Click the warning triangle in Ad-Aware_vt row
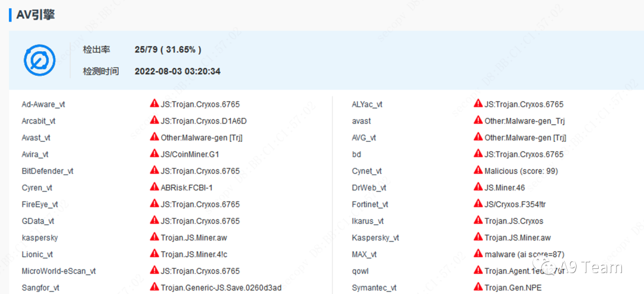This screenshot has height=294, width=644. click(154, 104)
